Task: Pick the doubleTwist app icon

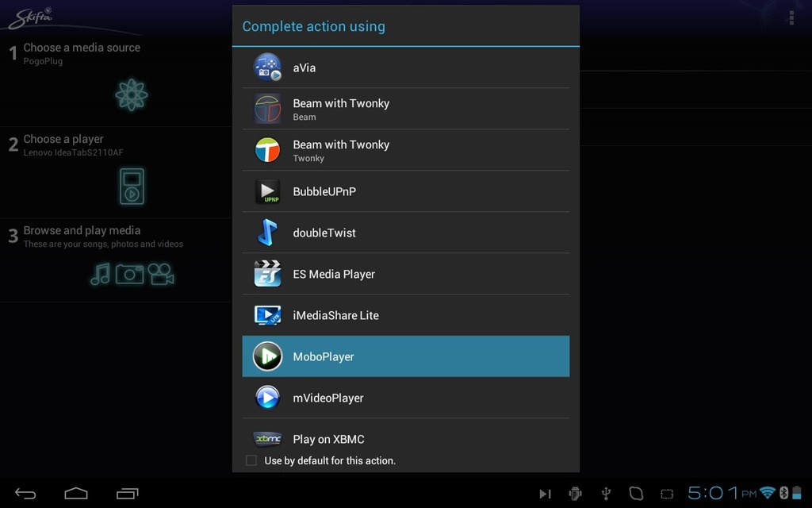Action: coord(267,233)
